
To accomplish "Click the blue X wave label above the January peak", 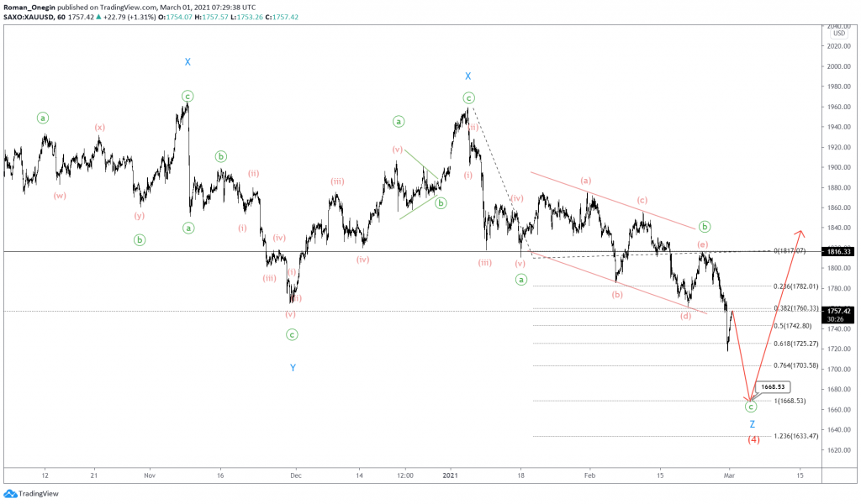I will tap(468, 76).
